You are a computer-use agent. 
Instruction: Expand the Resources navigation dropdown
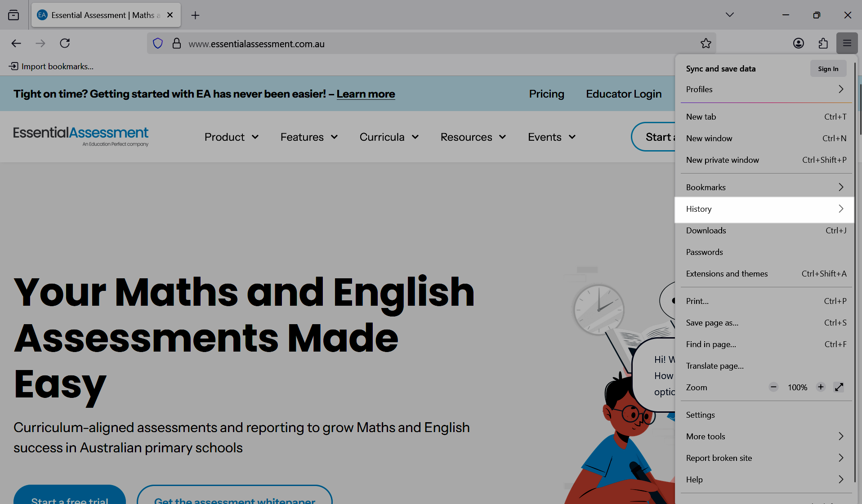point(473,137)
